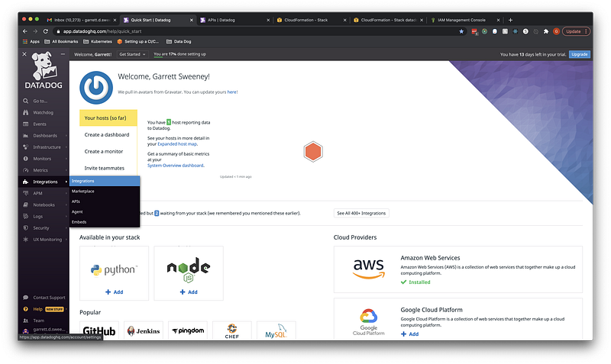Close the sidebar with the X icon

(x=24, y=54)
